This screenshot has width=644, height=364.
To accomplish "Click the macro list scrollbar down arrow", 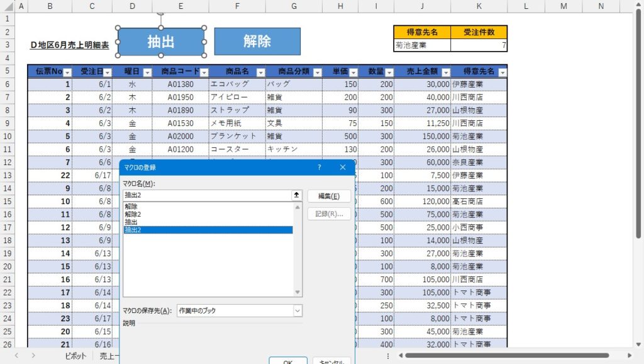I will click(298, 292).
